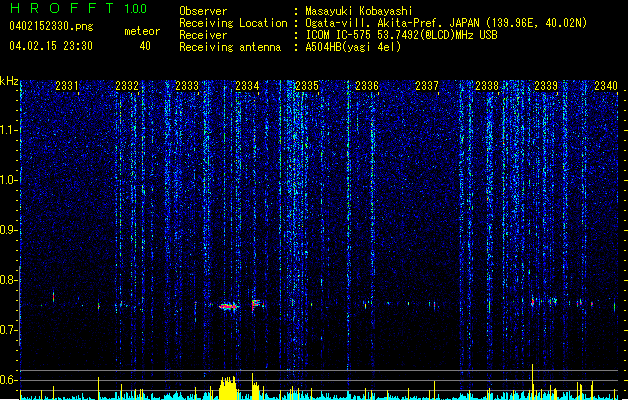
Task: Click the 2333 time marker
Action: pyautogui.click(x=187, y=86)
